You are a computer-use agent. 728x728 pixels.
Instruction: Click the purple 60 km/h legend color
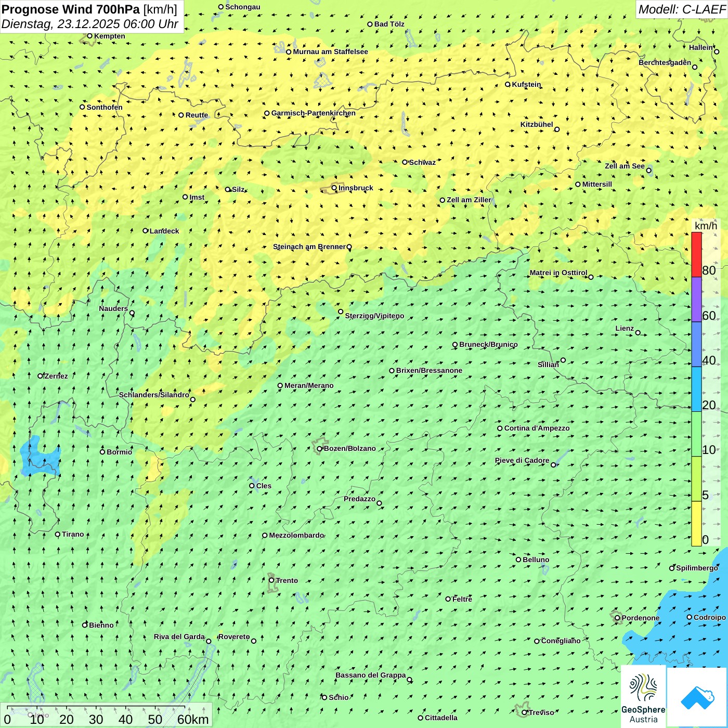[696, 300]
